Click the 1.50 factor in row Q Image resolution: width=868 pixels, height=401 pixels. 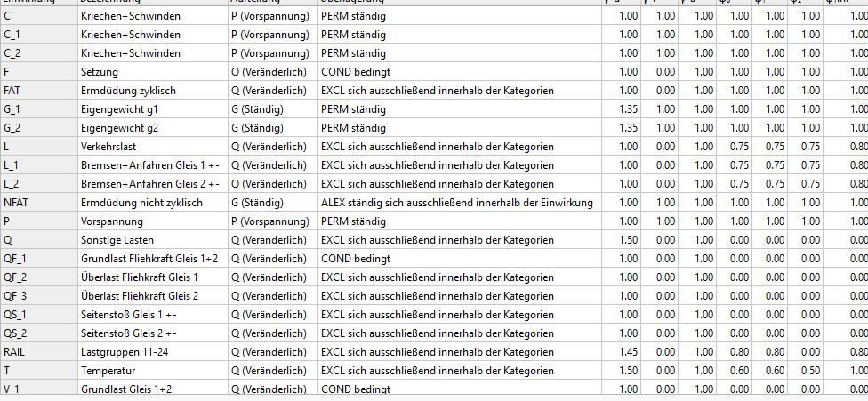coord(622,240)
